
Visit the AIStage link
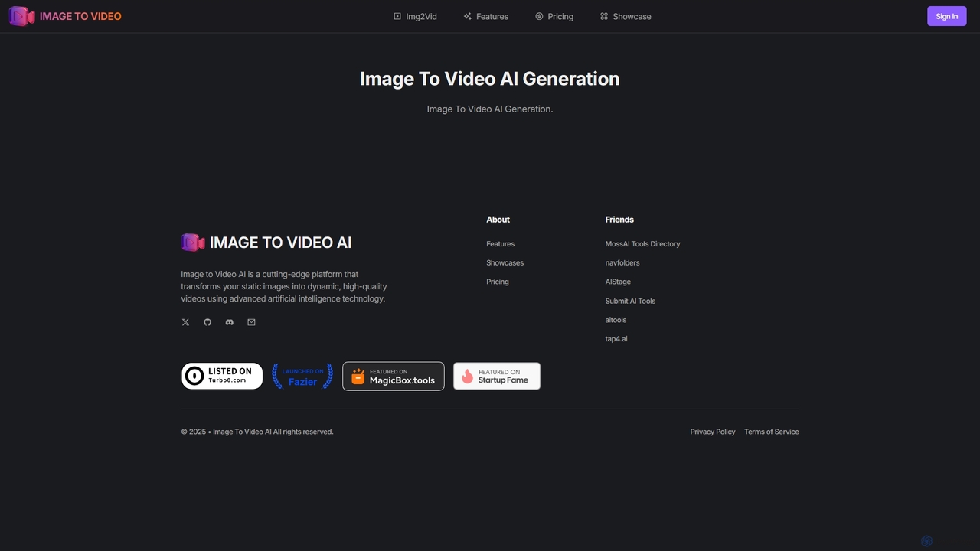pyautogui.click(x=618, y=282)
